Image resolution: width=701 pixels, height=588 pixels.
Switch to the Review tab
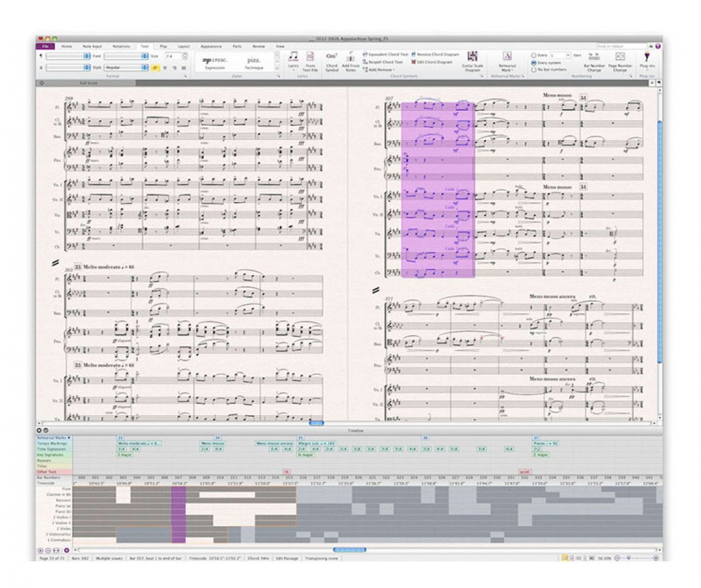tap(259, 46)
